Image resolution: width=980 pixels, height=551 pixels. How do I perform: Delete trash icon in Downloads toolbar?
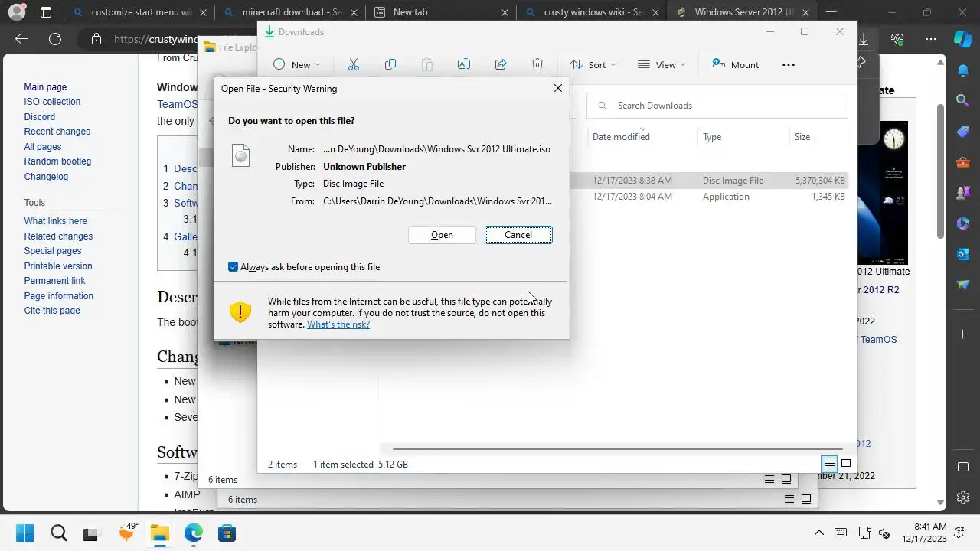click(537, 65)
